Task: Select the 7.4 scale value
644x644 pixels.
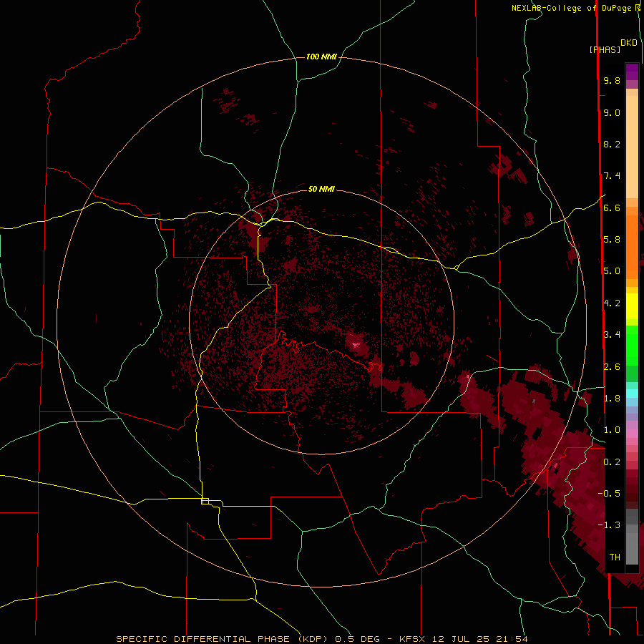Action: pos(612,176)
